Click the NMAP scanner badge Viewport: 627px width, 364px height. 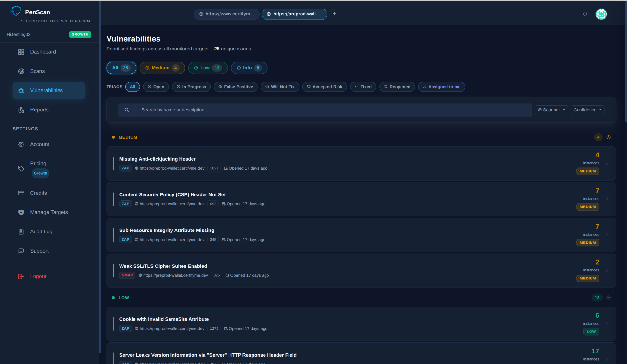tap(127, 275)
